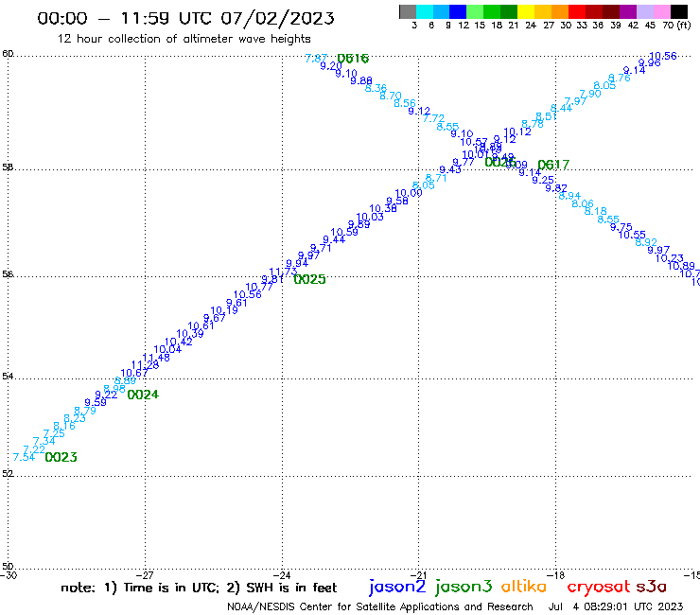Click the wave height value 7.54
The height and width of the screenshot is (615, 700).
coord(24,457)
